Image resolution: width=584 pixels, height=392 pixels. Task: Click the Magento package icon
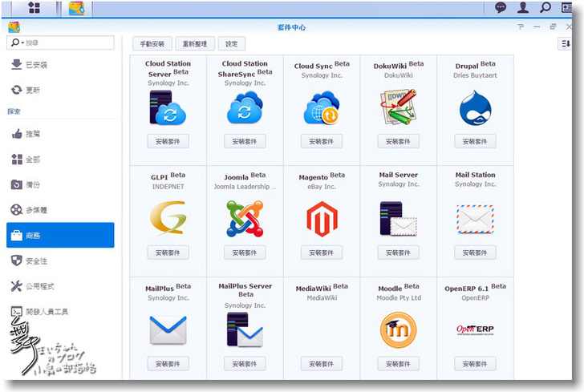pos(322,218)
